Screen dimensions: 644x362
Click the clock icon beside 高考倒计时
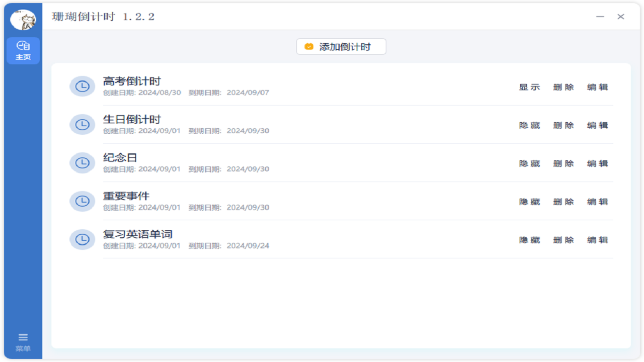click(x=82, y=86)
